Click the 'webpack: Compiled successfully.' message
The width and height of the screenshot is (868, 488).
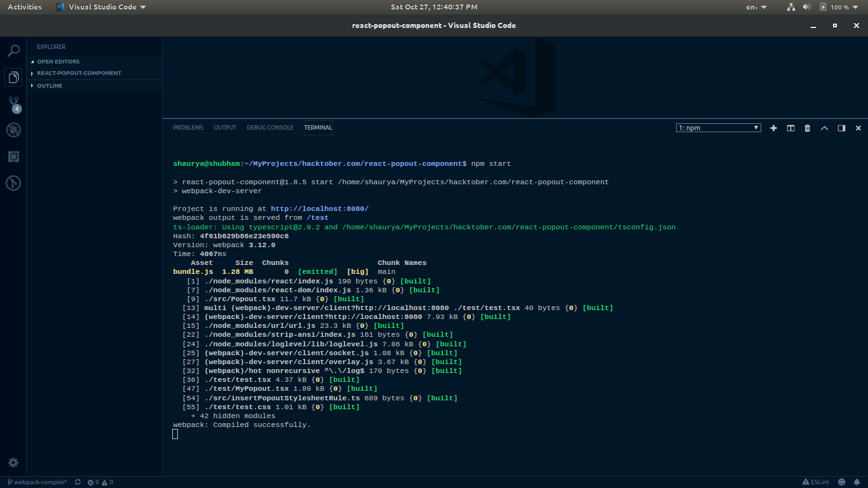pyautogui.click(x=242, y=424)
